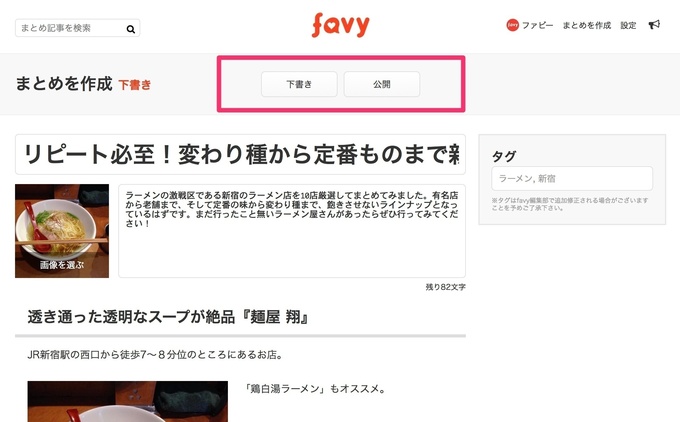Open まとめを作成 in the top navigation
This screenshot has width=680, height=422.
pyautogui.click(x=587, y=26)
